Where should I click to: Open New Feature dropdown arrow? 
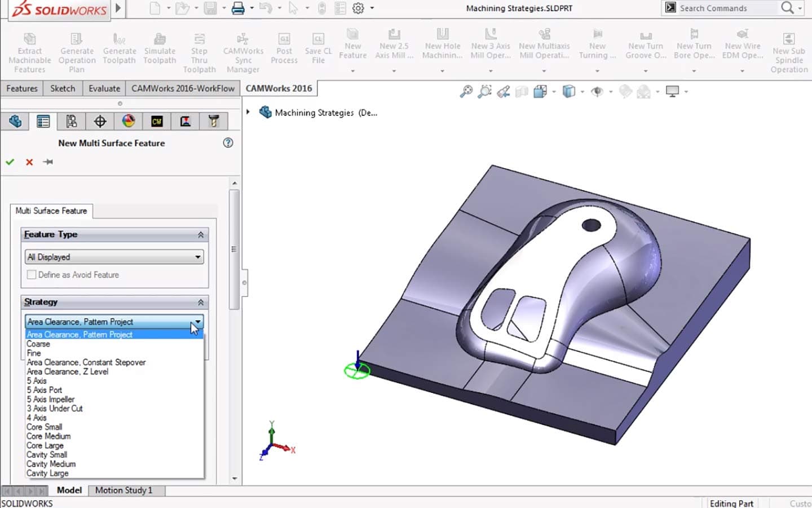[x=353, y=71]
